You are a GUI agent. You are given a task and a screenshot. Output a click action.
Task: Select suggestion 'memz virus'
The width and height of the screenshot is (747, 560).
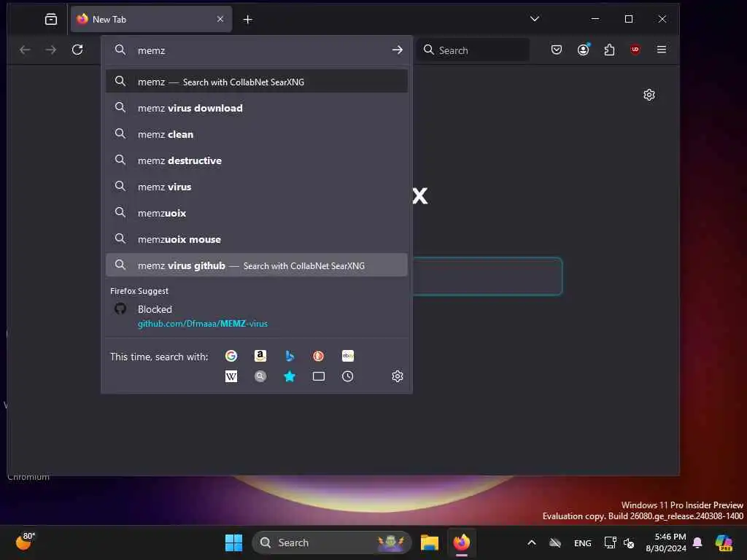(x=256, y=187)
